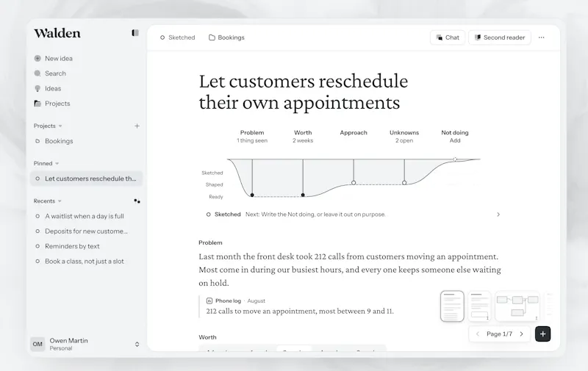The width and height of the screenshot is (588, 371).
Task: Select the Unknowns stage label
Action: 404,133
